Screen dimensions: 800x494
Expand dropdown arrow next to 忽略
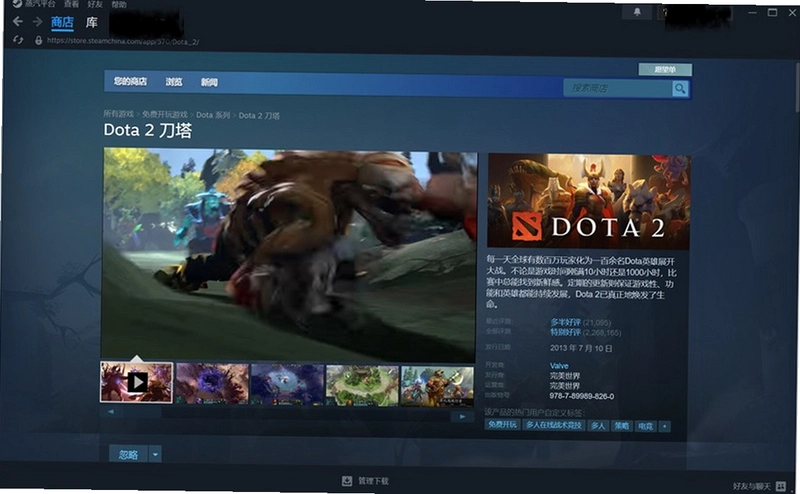(155, 454)
